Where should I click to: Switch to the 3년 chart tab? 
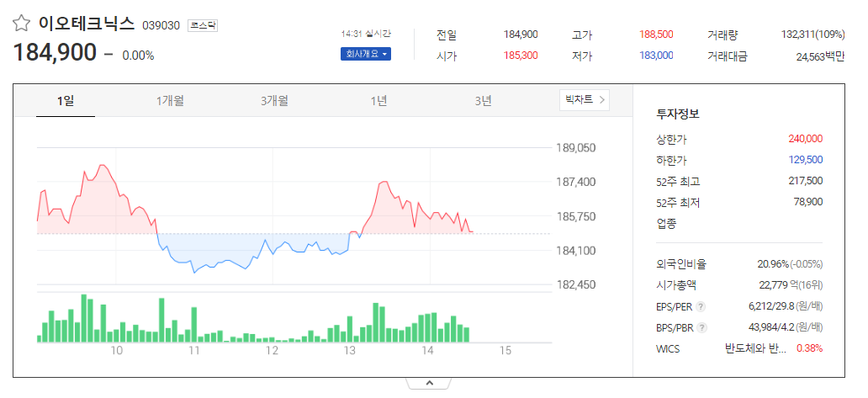(x=483, y=101)
